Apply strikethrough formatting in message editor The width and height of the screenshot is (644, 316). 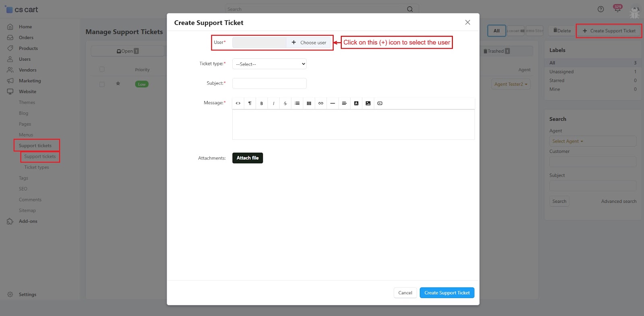[x=285, y=103]
